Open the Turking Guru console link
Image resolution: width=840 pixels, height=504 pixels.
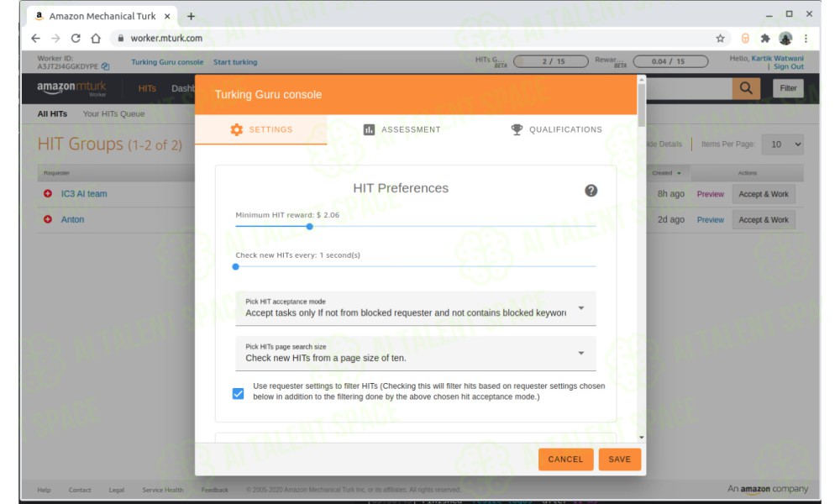(x=167, y=62)
